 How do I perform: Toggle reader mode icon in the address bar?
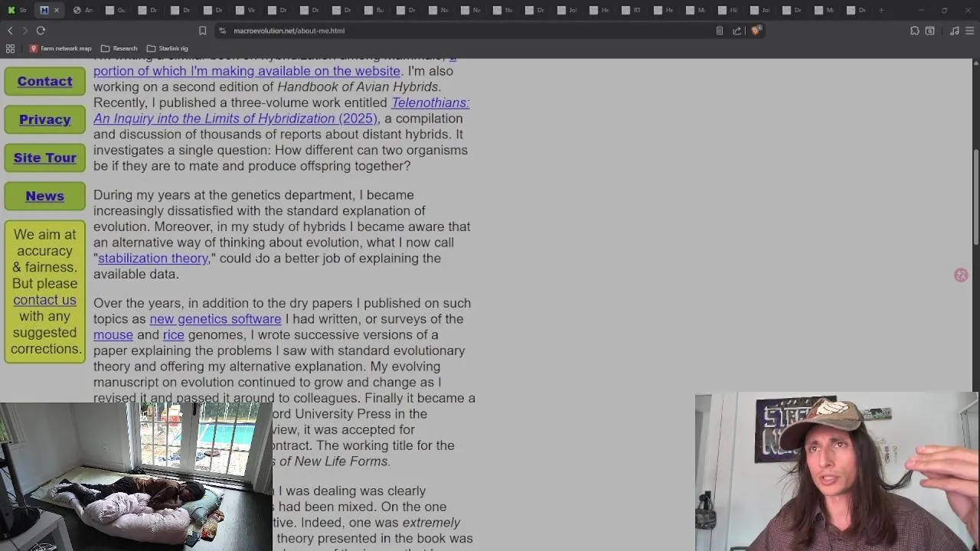(x=720, y=31)
